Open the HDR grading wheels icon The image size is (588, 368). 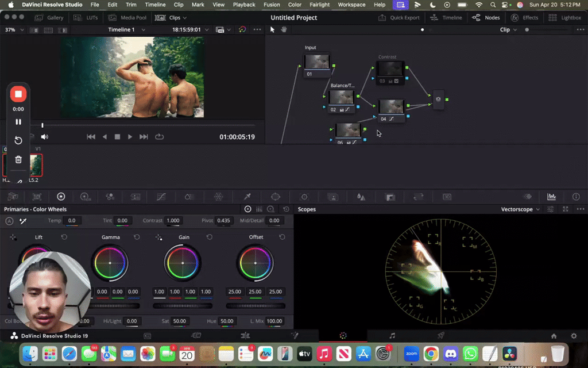point(85,197)
